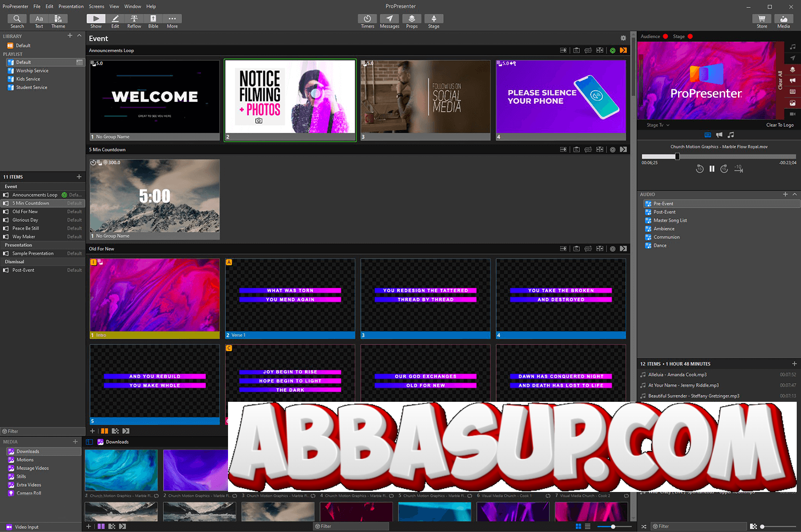Image resolution: width=801 pixels, height=532 pixels.
Task: Skip back 15 seconds in media
Action: click(x=700, y=169)
